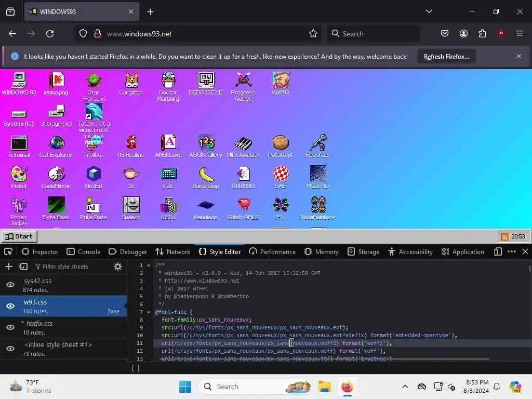Open the WINDOWS 93 desktop icon

pos(19,84)
